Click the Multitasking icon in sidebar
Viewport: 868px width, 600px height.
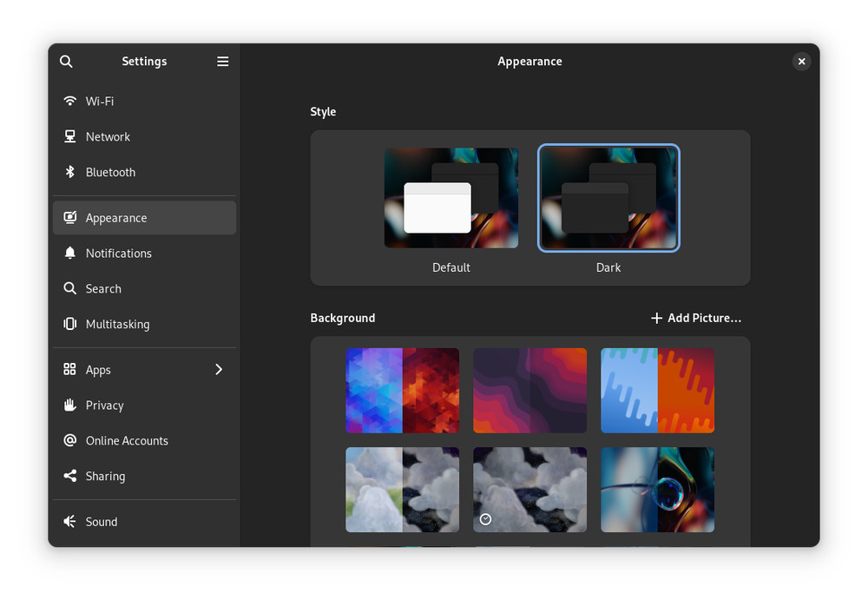70,324
